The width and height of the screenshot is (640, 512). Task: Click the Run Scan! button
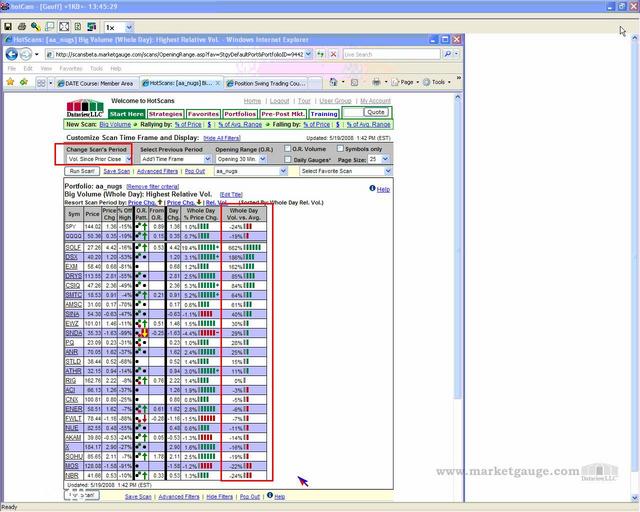pyautogui.click(x=82, y=171)
